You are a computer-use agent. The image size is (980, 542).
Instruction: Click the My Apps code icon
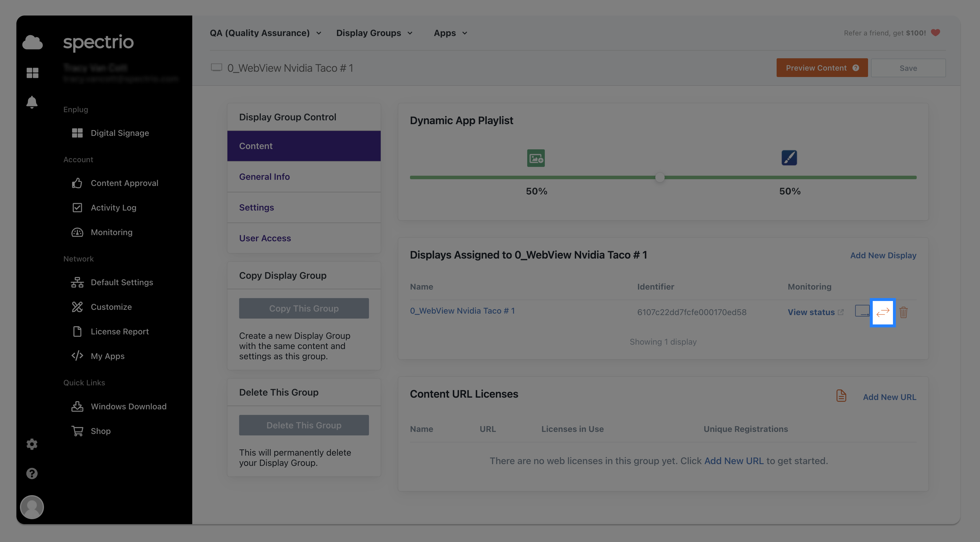[x=77, y=356]
